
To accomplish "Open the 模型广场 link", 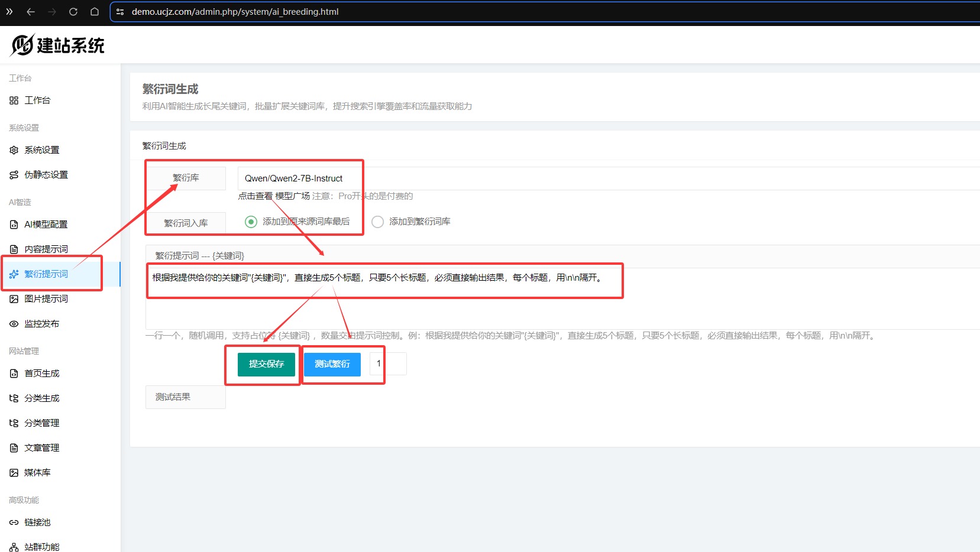I will 292,196.
